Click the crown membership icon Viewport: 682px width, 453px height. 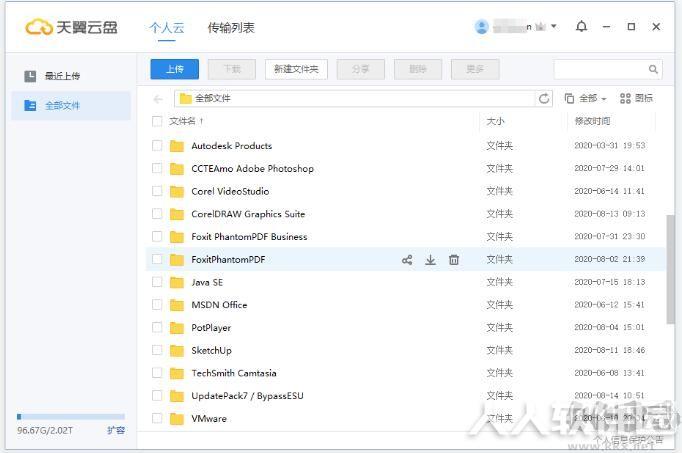(x=540, y=27)
